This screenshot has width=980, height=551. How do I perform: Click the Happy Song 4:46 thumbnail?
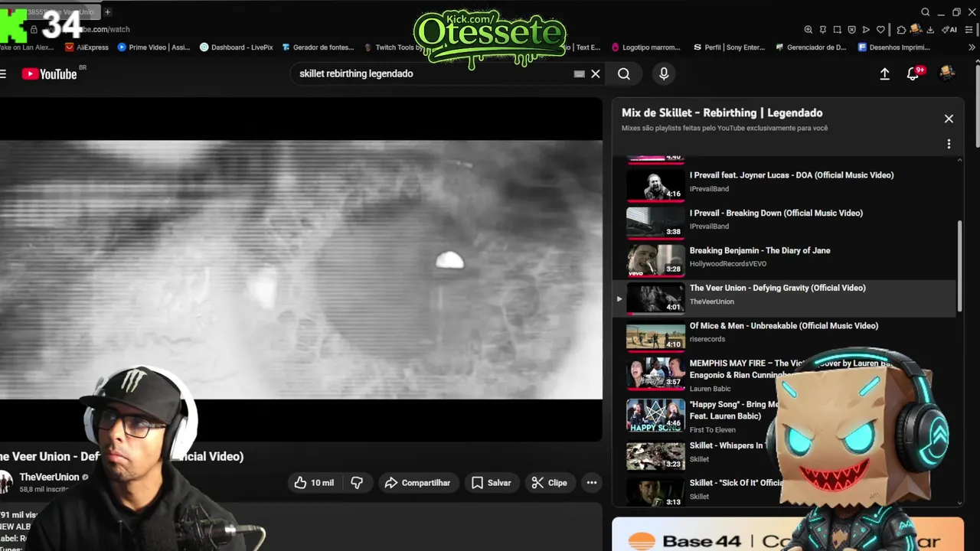coord(655,416)
